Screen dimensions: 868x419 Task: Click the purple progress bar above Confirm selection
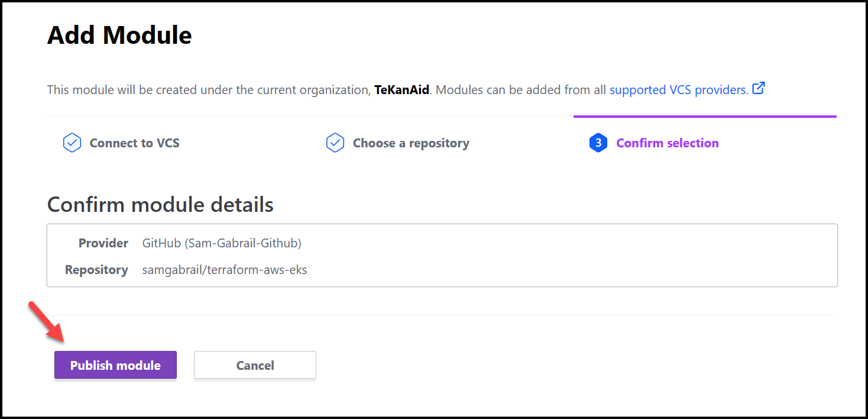(705, 117)
